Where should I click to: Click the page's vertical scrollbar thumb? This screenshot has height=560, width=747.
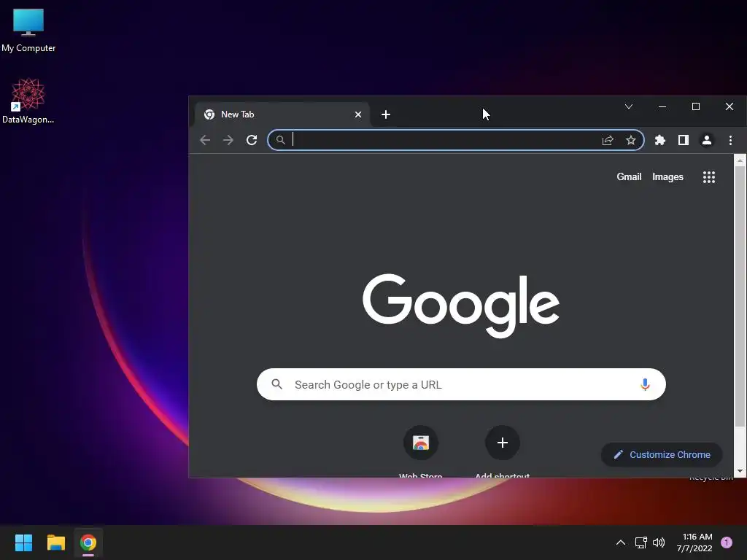(x=740, y=295)
